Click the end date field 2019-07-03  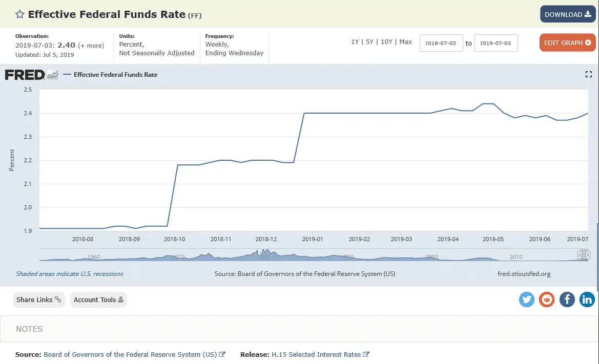tap(495, 44)
